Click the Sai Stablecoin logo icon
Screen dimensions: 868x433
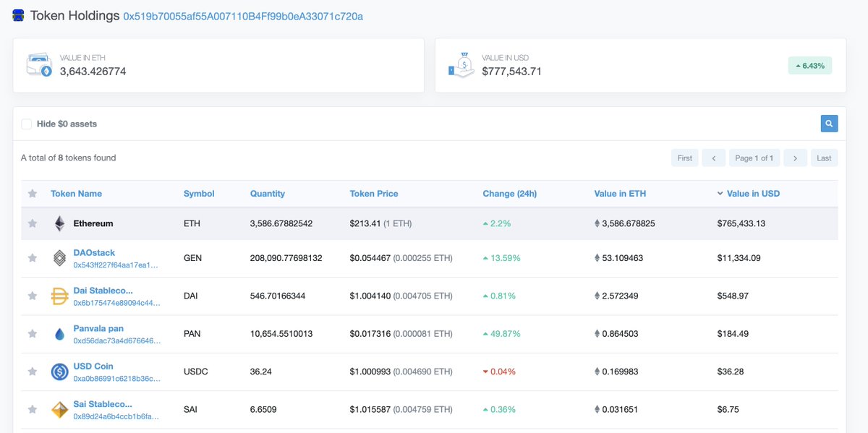(x=59, y=410)
